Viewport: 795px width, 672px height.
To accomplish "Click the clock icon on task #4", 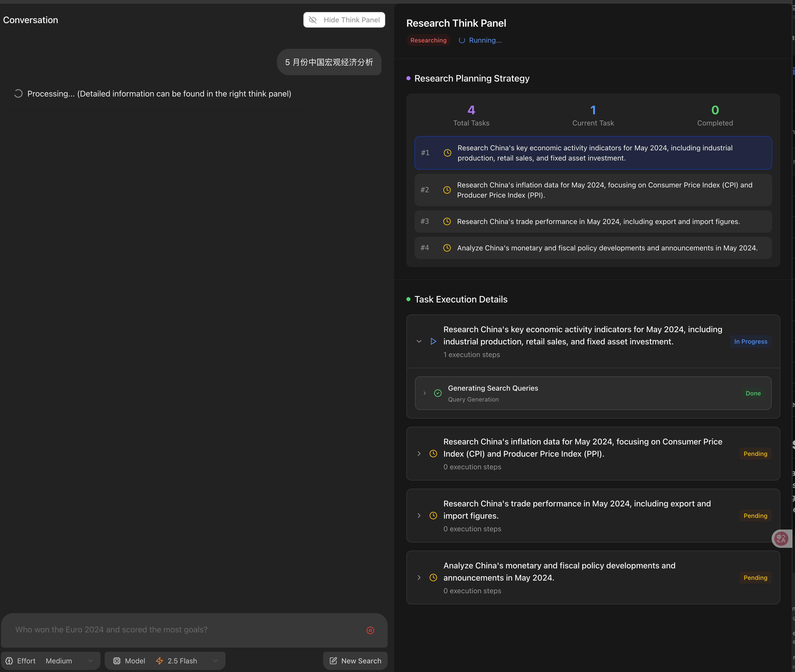I will [x=447, y=248].
